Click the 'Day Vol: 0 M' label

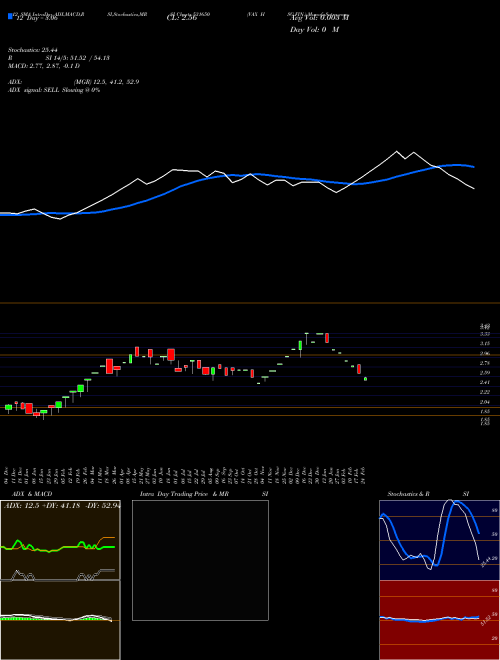pos(314,30)
